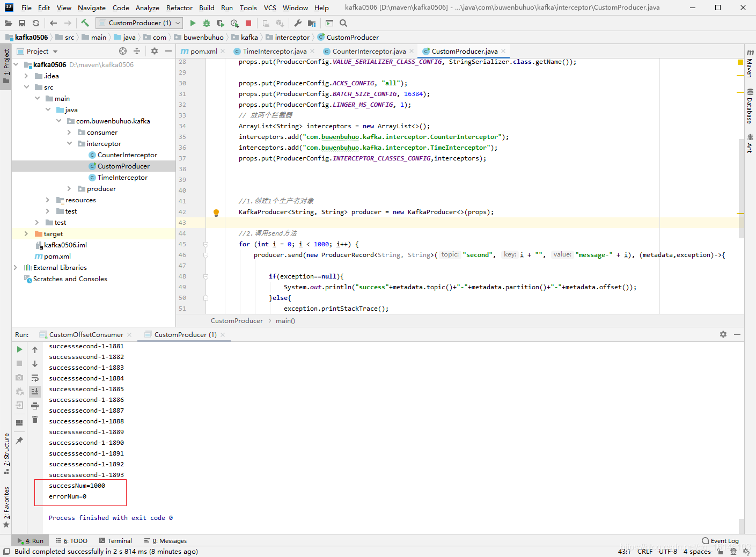756x557 pixels.
Task: Open the Refactor menu
Action: pyautogui.click(x=179, y=8)
